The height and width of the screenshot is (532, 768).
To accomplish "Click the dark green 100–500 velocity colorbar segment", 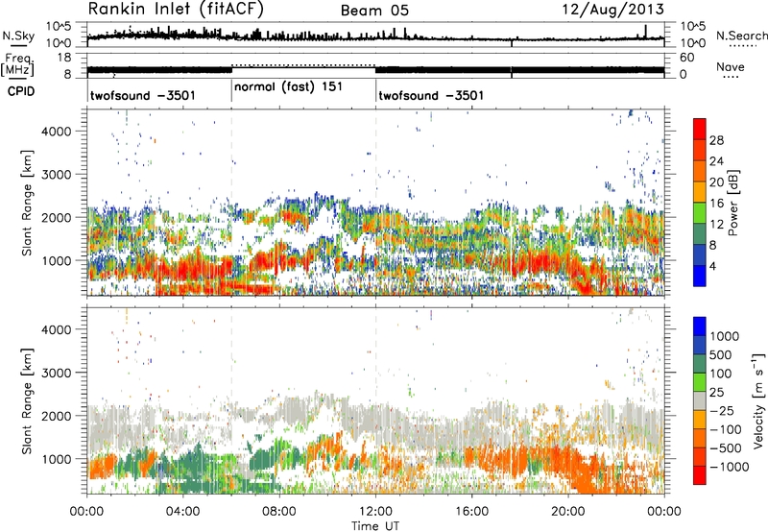I will pyautogui.click(x=700, y=364).
